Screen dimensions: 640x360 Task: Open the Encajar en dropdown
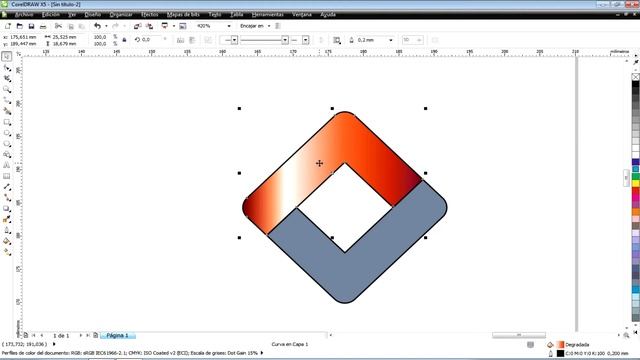click(x=269, y=26)
